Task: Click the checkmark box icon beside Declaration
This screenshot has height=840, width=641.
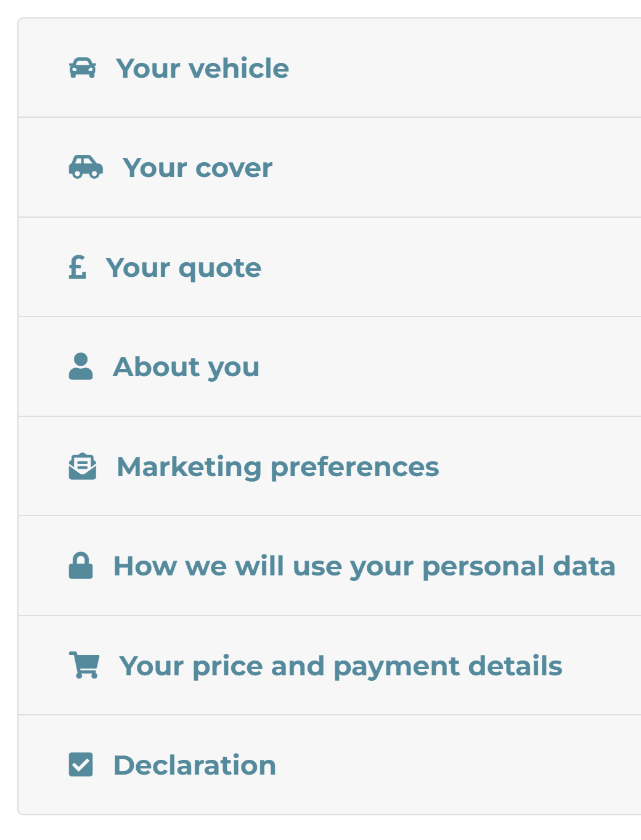Action: [81, 765]
